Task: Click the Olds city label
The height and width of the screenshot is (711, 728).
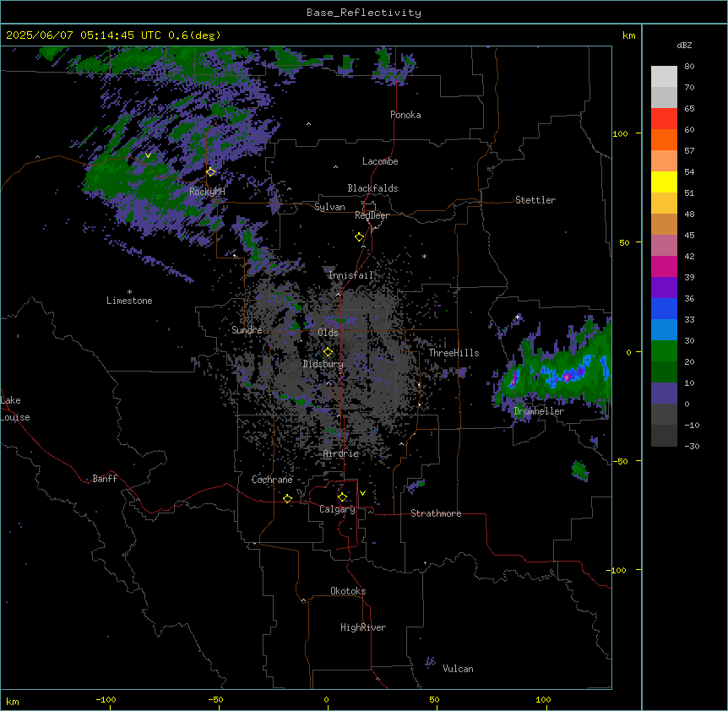Action: [x=328, y=333]
